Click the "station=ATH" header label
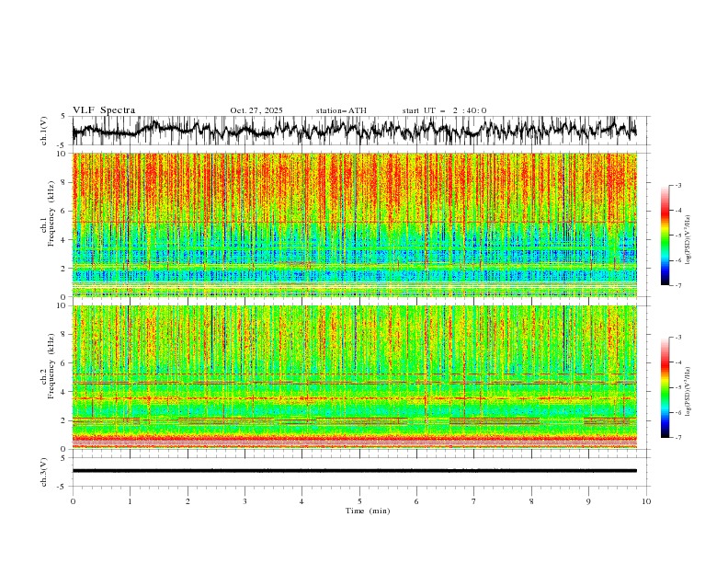The width and height of the screenshot is (728, 563). (341, 110)
